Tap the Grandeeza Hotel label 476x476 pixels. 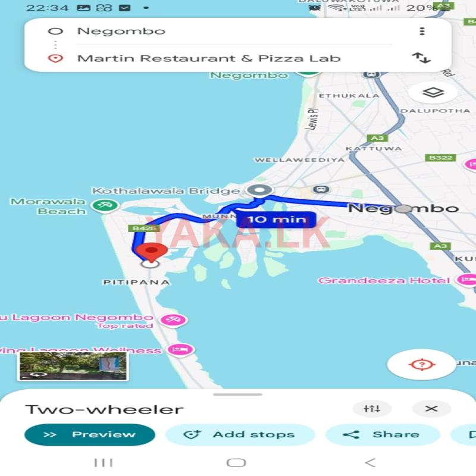(384, 280)
